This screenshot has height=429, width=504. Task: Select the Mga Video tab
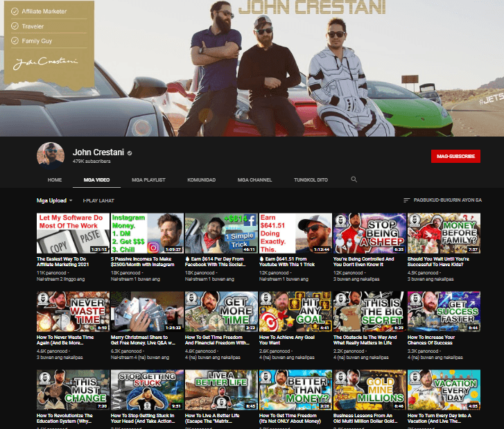pos(96,180)
